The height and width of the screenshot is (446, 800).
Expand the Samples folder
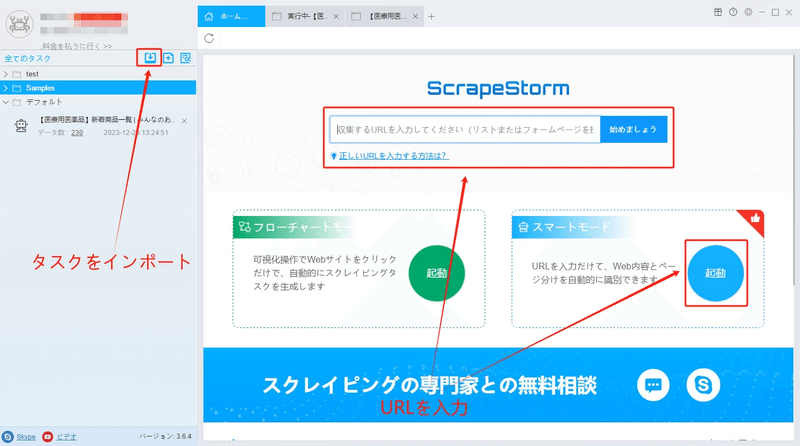(6, 88)
